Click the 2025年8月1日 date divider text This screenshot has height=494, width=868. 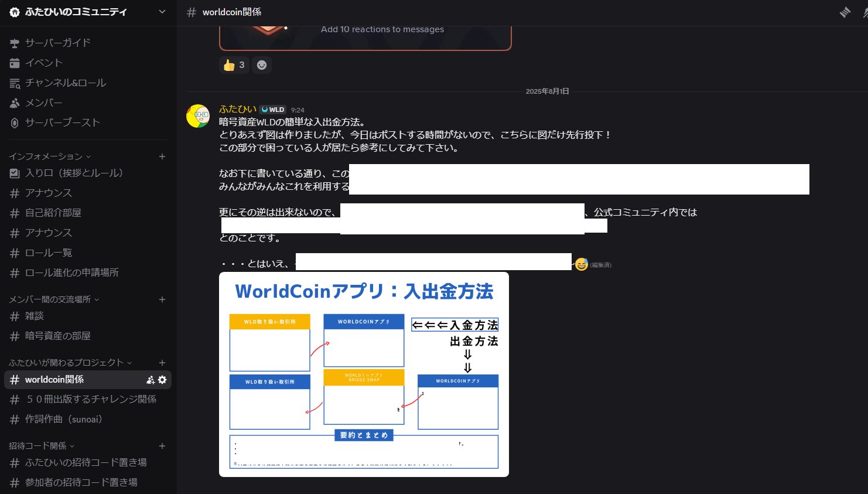547,91
